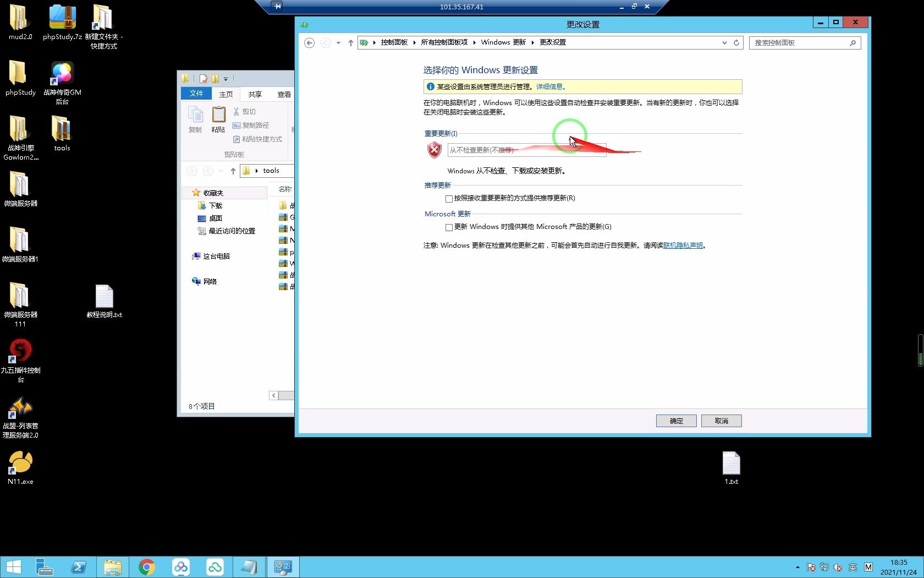Select 最近访问的位置 in navigation pane
The height and width of the screenshot is (578, 924).
pos(226,231)
